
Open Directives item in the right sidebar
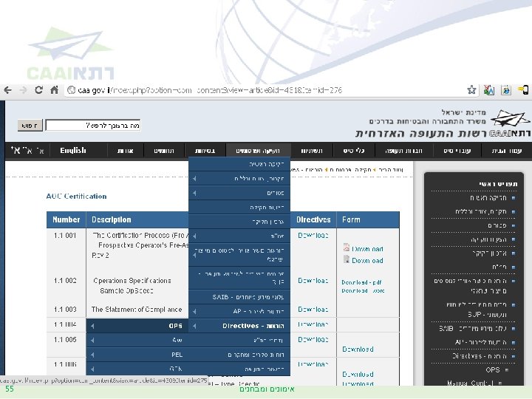pyautogui.click(x=480, y=356)
